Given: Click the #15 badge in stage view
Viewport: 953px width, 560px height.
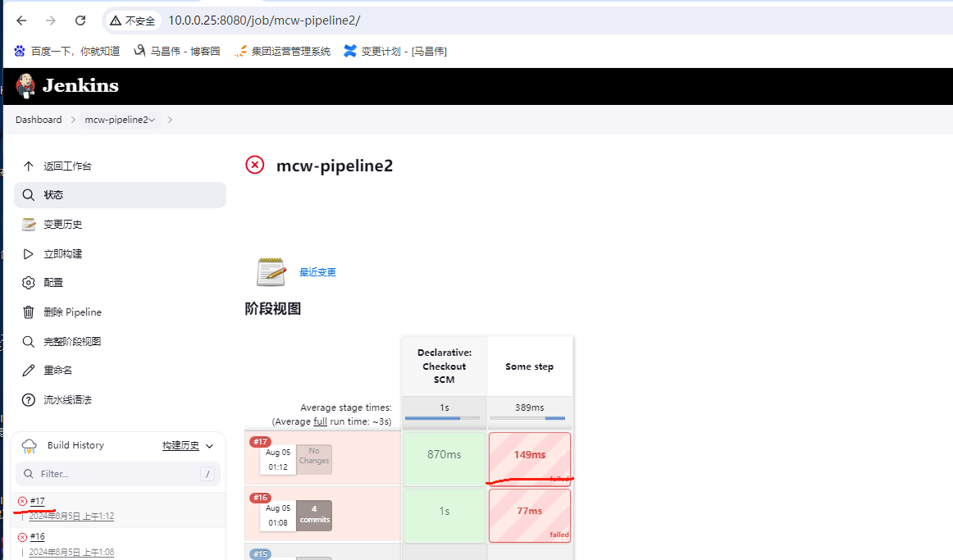Looking at the screenshot, I should point(260,554).
